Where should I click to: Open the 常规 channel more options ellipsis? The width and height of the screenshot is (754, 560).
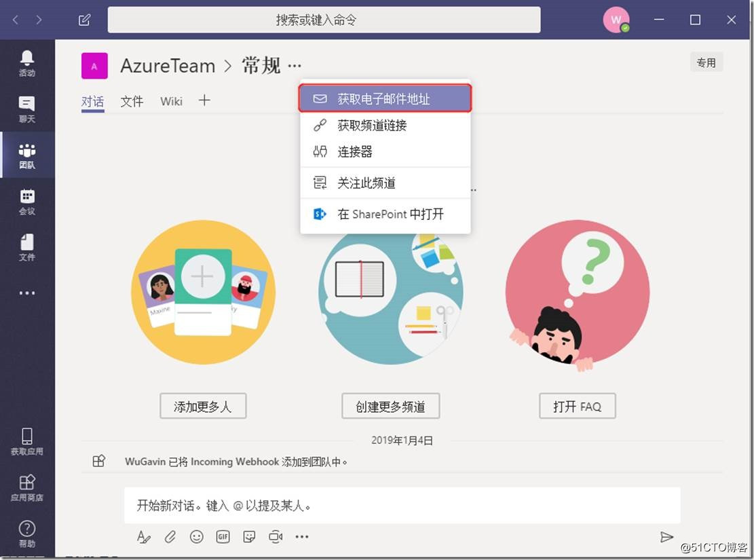coord(295,65)
